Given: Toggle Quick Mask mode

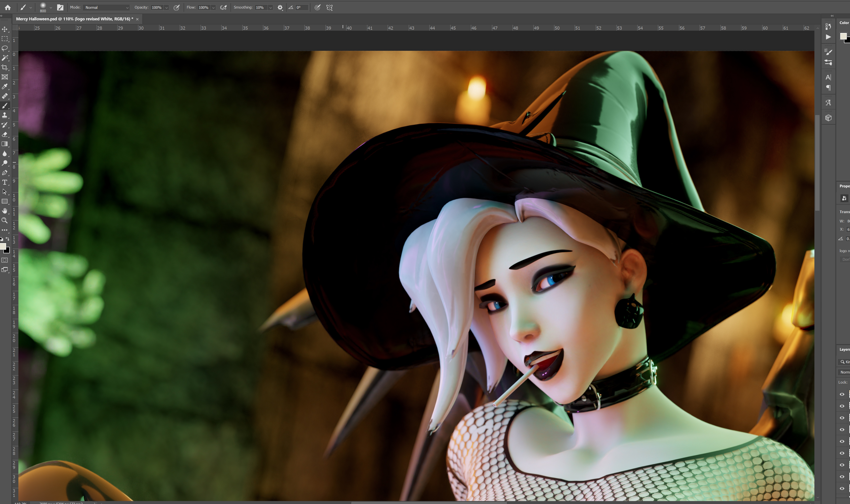Looking at the screenshot, I should click(x=5, y=260).
